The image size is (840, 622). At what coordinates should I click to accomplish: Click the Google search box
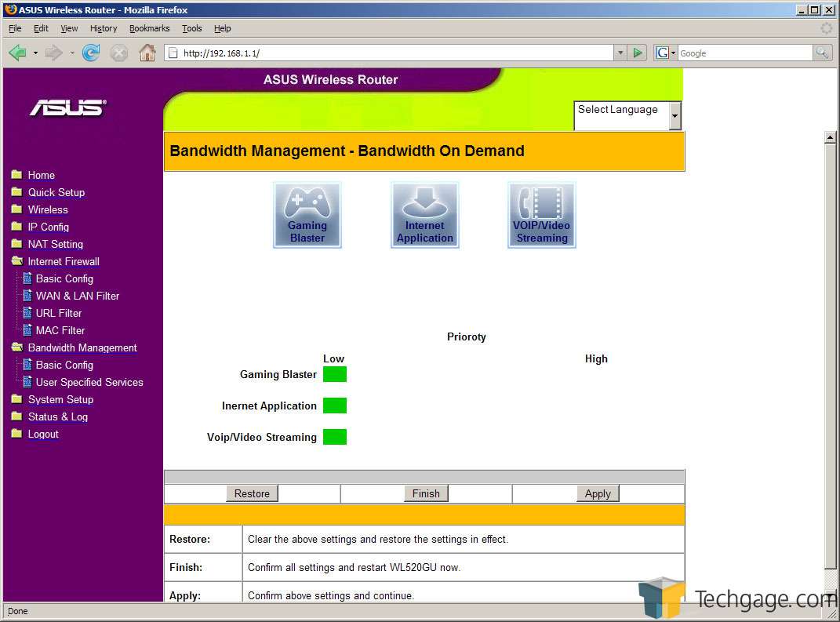pos(745,53)
